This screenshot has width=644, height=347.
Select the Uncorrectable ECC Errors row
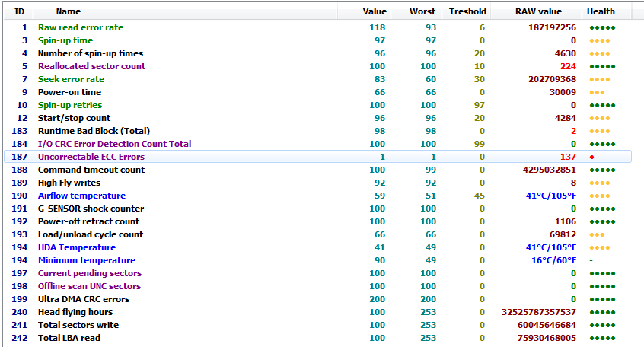[317, 157]
